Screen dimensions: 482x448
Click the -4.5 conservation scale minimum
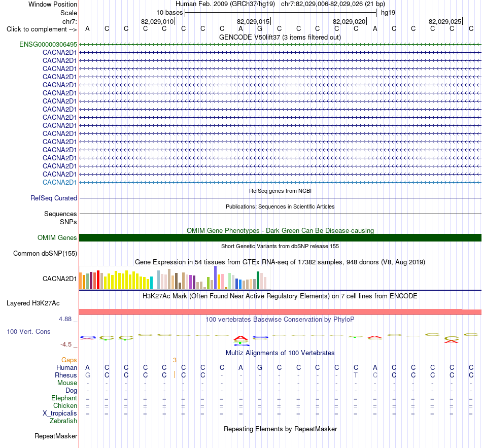66,344
